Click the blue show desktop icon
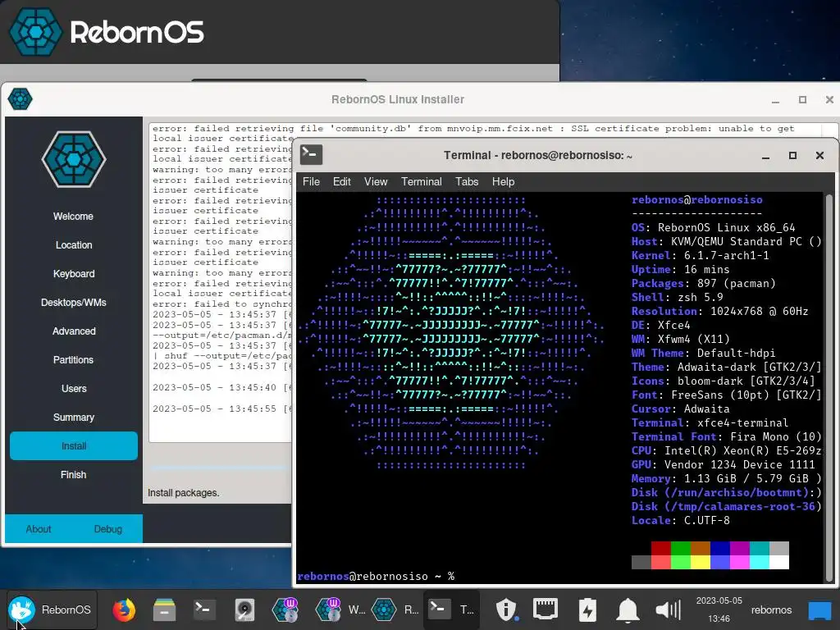The width and height of the screenshot is (840, 630). [x=819, y=610]
